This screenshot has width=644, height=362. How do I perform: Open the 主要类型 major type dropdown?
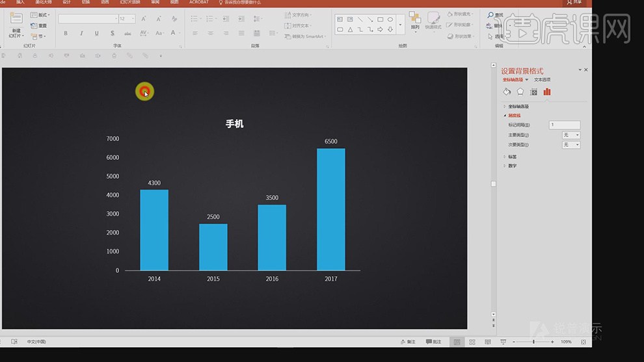coord(571,135)
